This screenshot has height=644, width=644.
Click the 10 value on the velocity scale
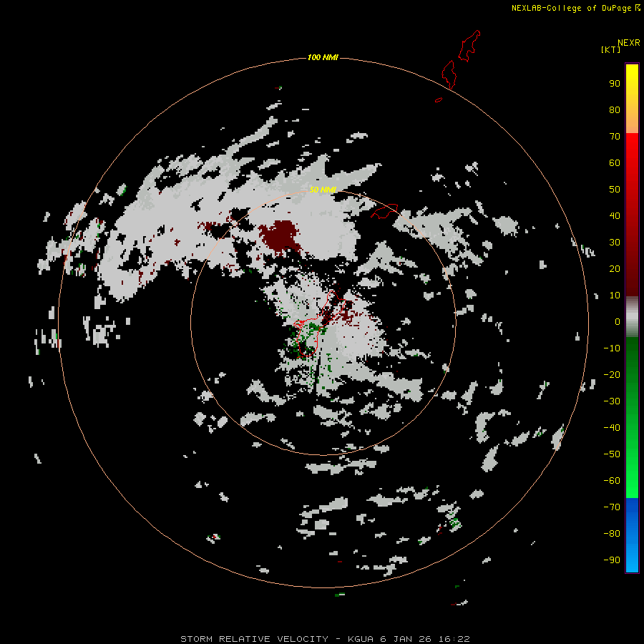(x=615, y=296)
